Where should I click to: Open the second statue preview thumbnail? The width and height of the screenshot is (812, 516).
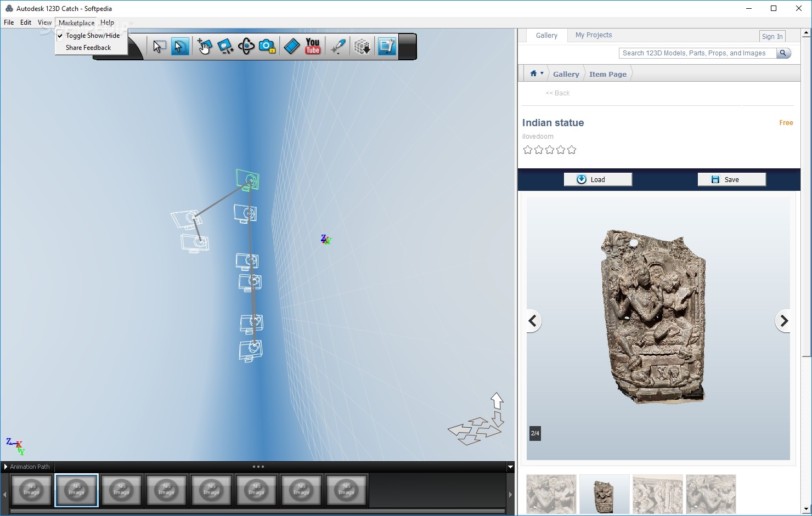605,494
